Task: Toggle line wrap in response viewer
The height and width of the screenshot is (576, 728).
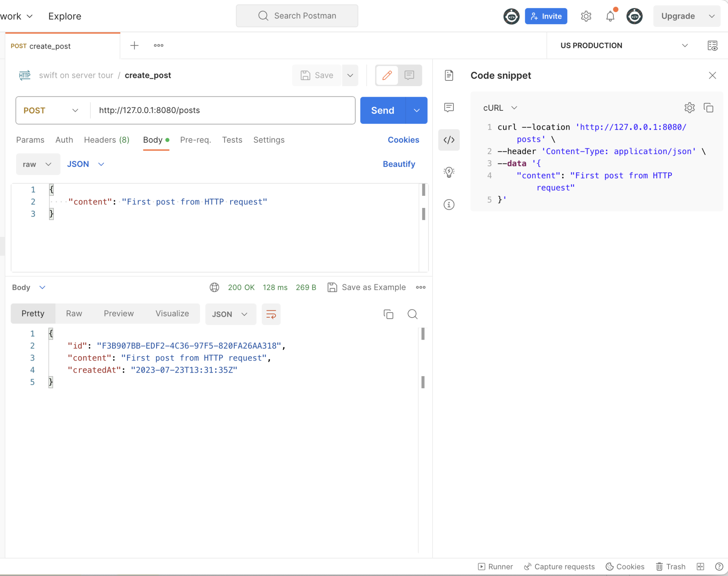Action: [x=271, y=314]
